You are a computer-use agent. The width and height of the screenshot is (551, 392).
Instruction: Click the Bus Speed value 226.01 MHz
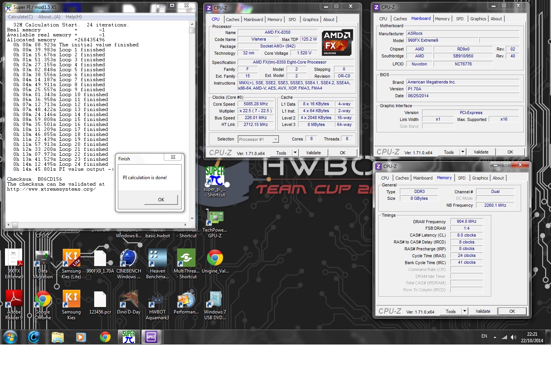pyautogui.click(x=256, y=118)
